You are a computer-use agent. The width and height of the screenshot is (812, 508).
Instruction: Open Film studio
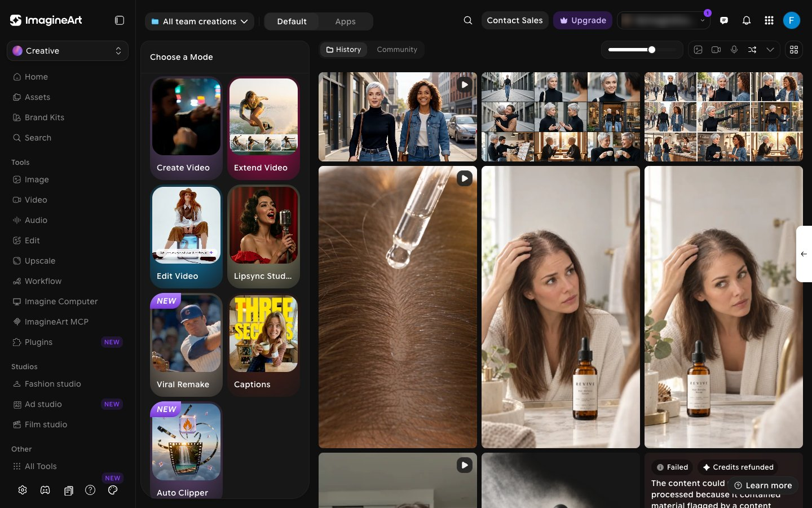(68, 424)
